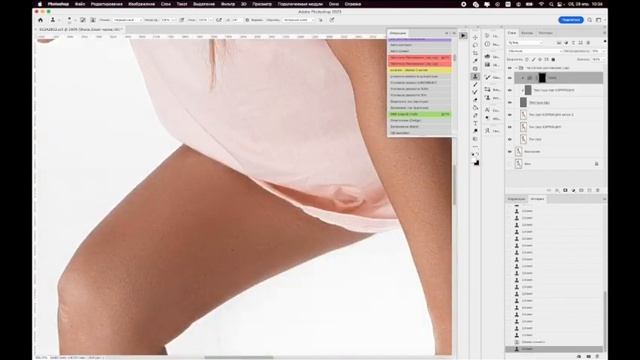This screenshot has height=360, width=640.
Task: Open the Layers panel opacity dropdown arrow
Action: pos(604,51)
